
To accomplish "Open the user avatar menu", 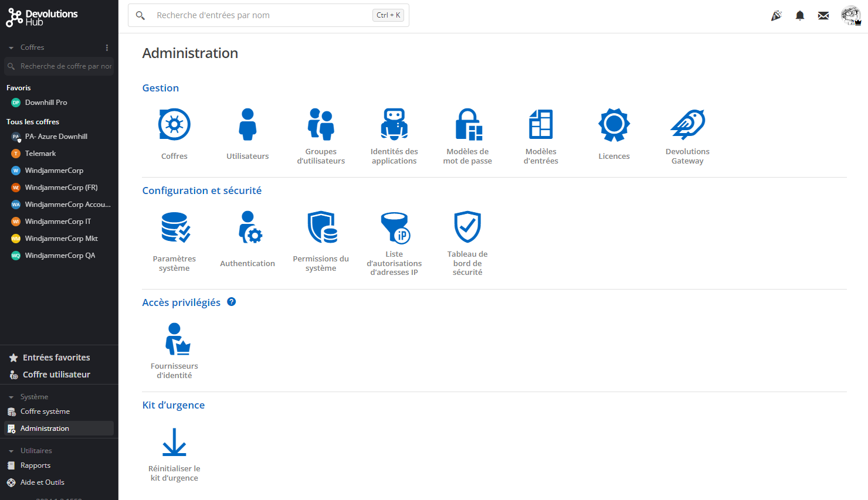I will click(850, 15).
